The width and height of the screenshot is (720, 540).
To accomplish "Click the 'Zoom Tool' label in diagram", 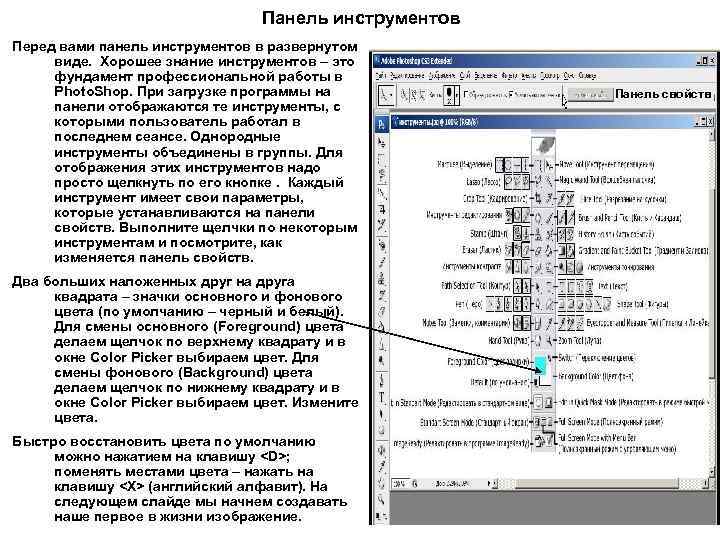I will pyautogui.click(x=580, y=340).
